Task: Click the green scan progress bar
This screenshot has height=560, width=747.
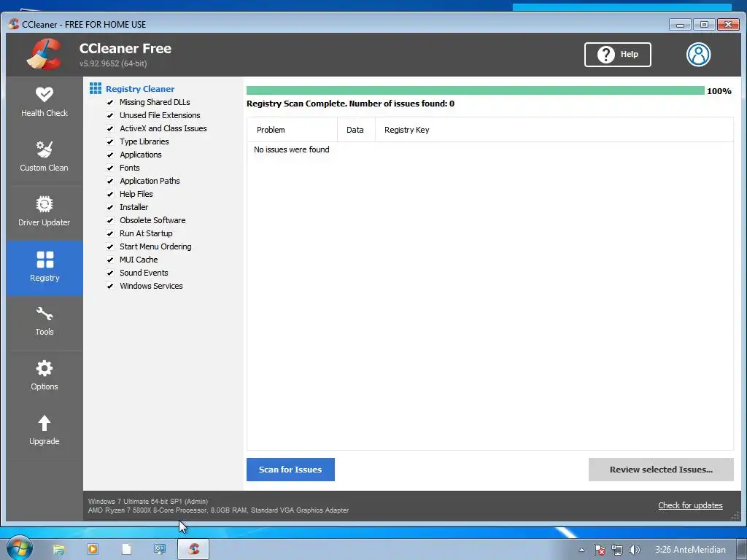Action: 475,90
